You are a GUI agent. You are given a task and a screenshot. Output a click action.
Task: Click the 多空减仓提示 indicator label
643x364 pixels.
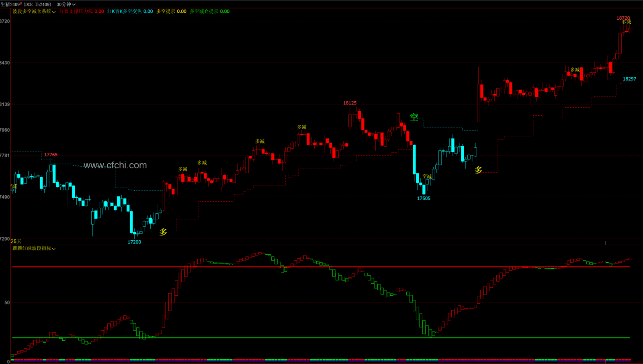coord(204,11)
